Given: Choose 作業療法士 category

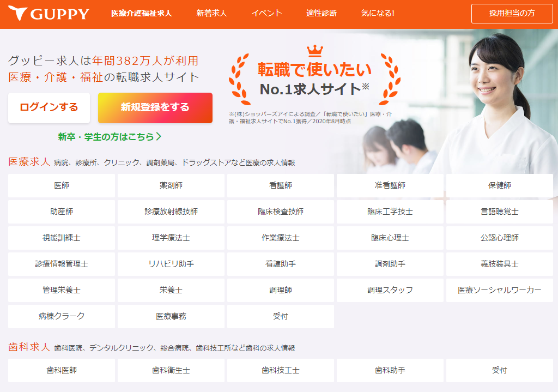Looking at the screenshot, I should [281, 238].
